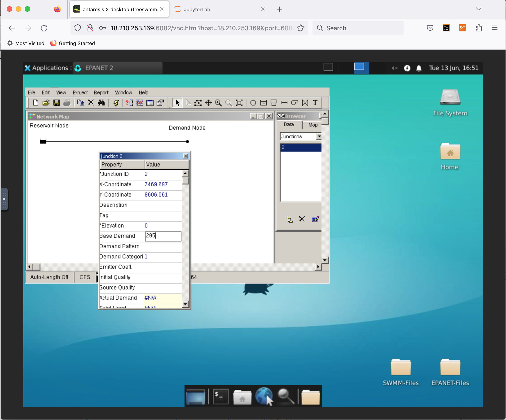This screenshot has width=506, height=420.
Task: Click the Browser Edit object icon
Action: [315, 219]
